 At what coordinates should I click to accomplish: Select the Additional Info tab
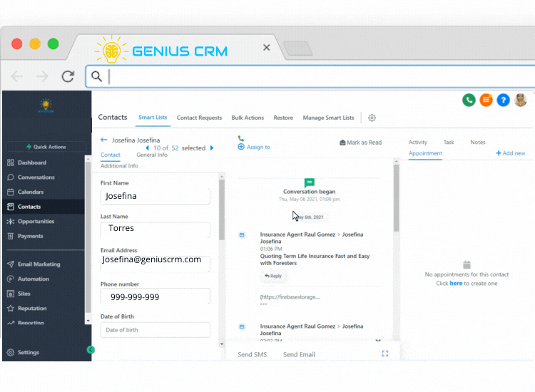click(x=119, y=165)
